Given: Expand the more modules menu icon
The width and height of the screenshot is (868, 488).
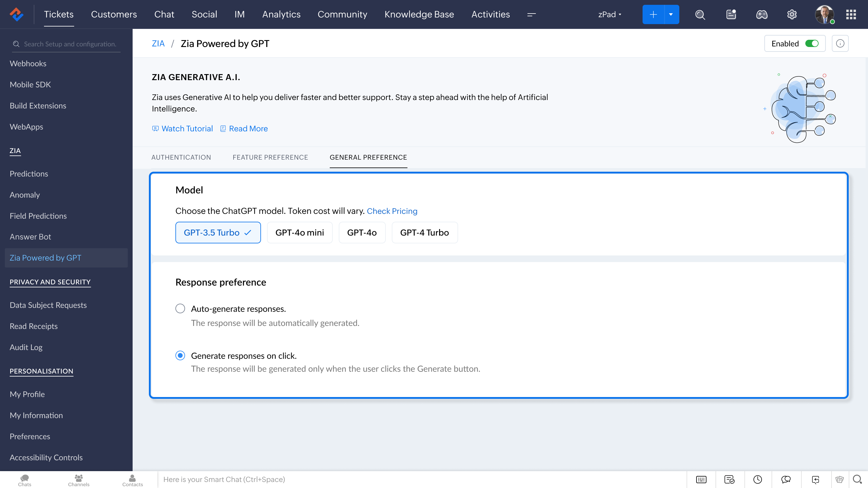Looking at the screenshot, I should (531, 14).
